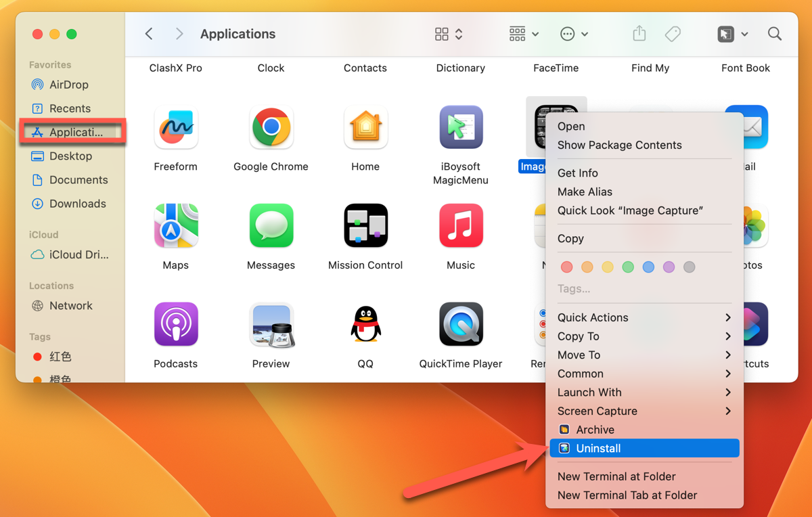This screenshot has width=812, height=517.
Task: Select the Mission Control app icon
Action: click(365, 225)
